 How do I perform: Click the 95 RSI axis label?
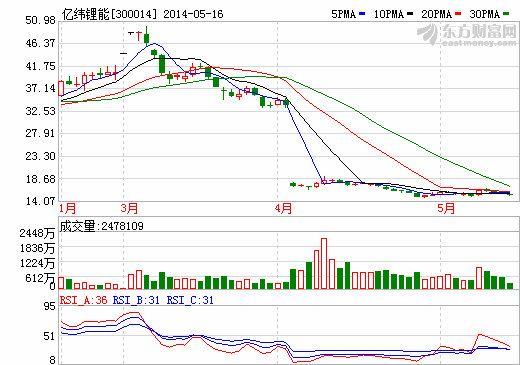coord(50,306)
